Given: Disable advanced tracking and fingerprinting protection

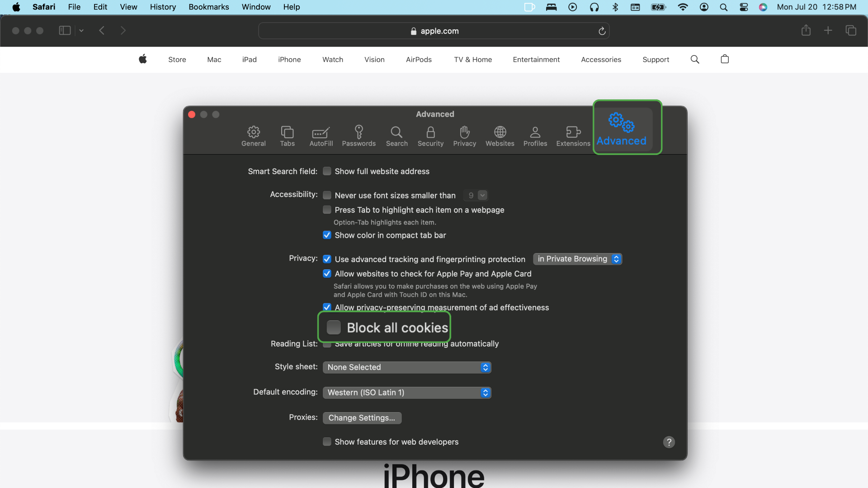Looking at the screenshot, I should tap(327, 259).
